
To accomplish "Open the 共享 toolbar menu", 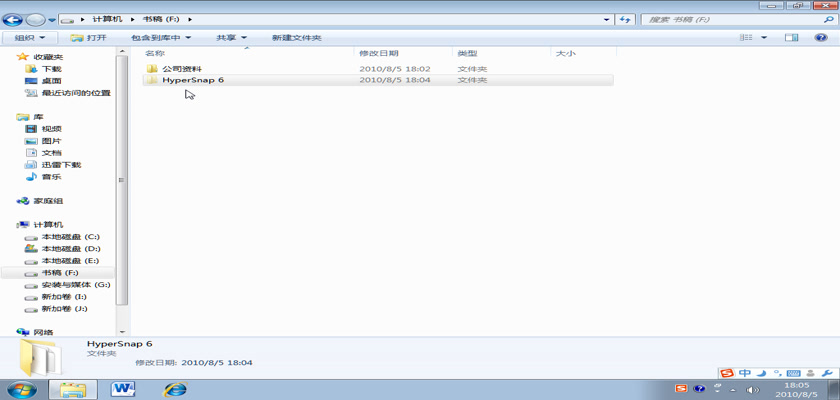I will [231, 38].
